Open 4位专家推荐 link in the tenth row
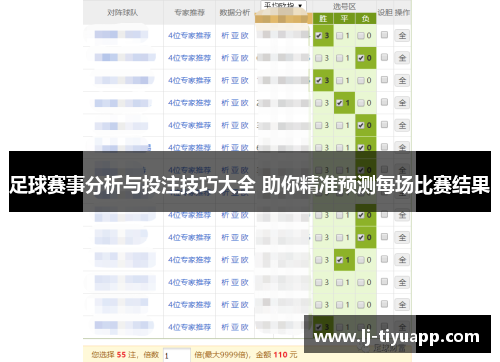 click(189, 237)
